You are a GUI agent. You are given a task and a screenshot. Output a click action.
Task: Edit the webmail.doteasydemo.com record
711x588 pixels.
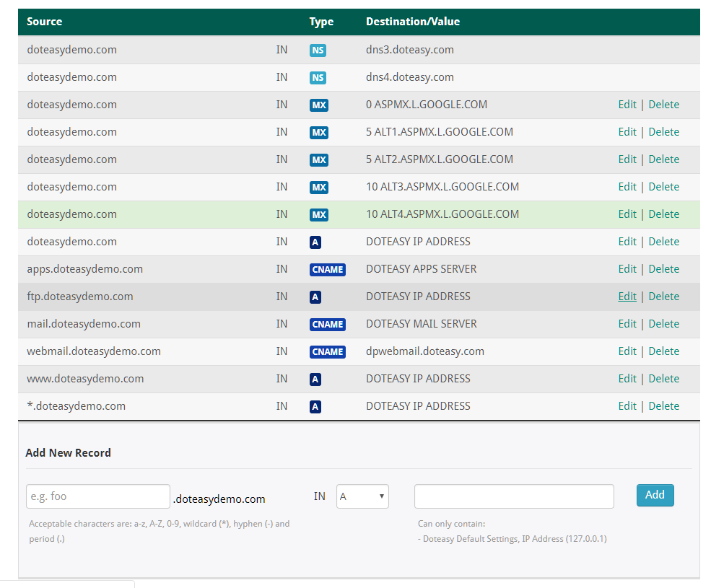pos(627,351)
